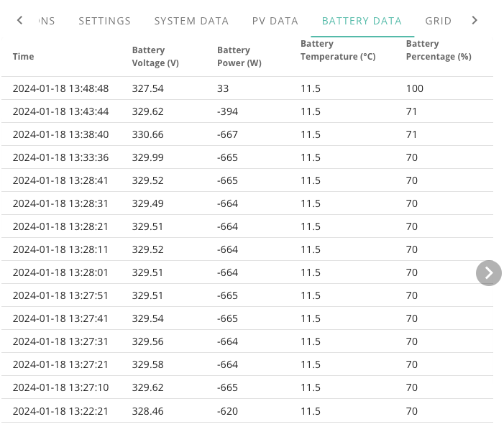Click battery power value -667
Image resolution: width=504 pixels, height=432 pixels.
(227, 134)
